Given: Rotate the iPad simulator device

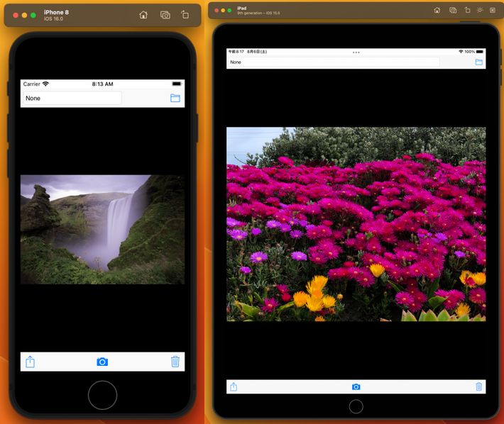Looking at the screenshot, I should (467, 11).
